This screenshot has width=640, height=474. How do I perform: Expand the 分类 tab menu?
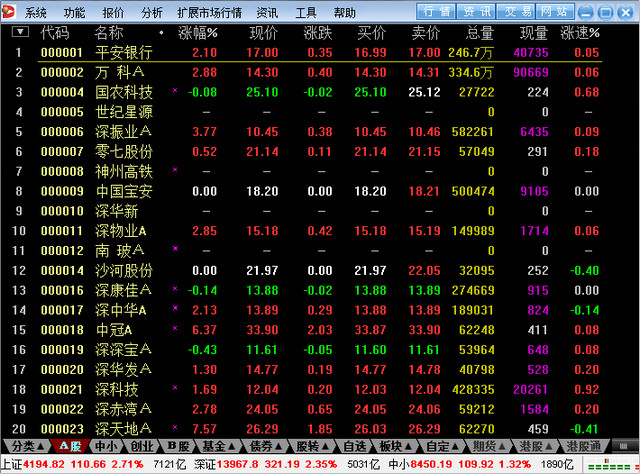(x=27, y=446)
